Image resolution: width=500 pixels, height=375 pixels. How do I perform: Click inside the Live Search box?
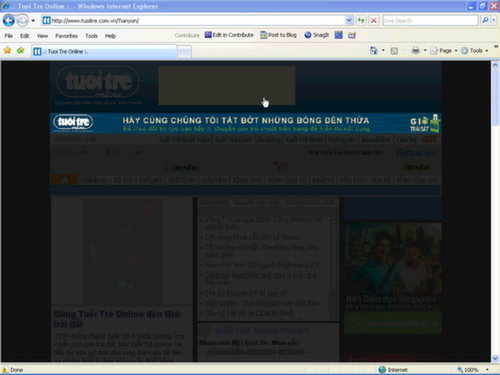pyautogui.click(x=430, y=21)
